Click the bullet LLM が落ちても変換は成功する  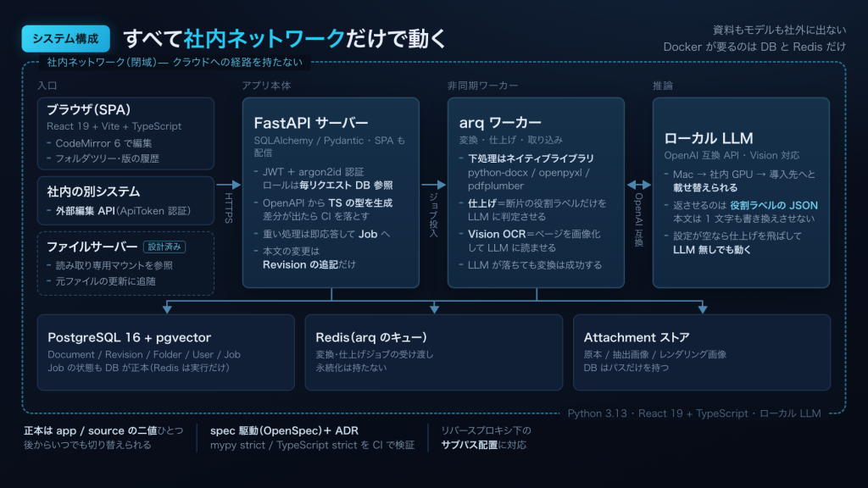[x=535, y=265]
